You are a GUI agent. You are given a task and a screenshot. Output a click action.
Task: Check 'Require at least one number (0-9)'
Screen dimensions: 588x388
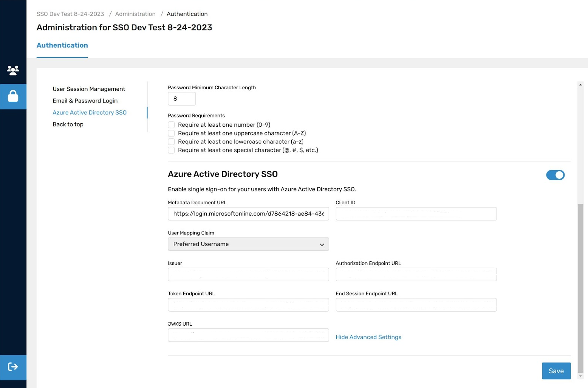[x=171, y=125]
